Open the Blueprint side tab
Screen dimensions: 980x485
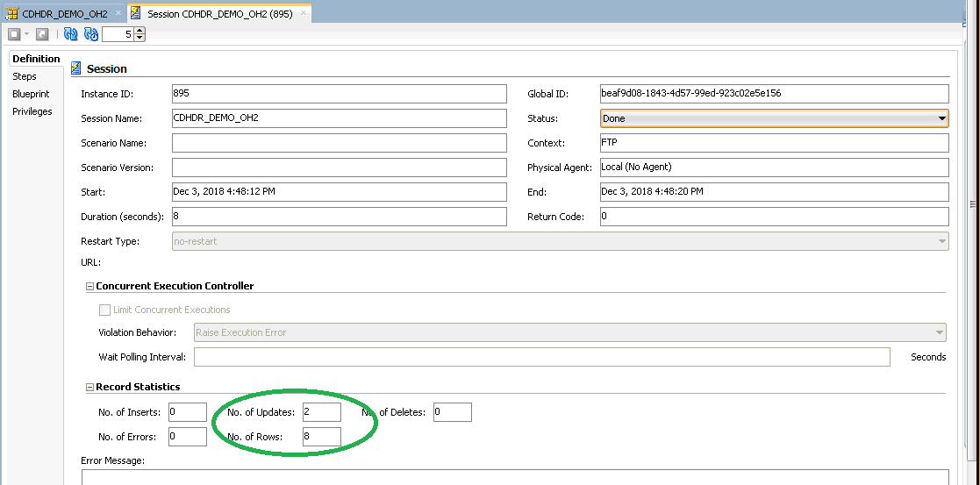pos(31,94)
